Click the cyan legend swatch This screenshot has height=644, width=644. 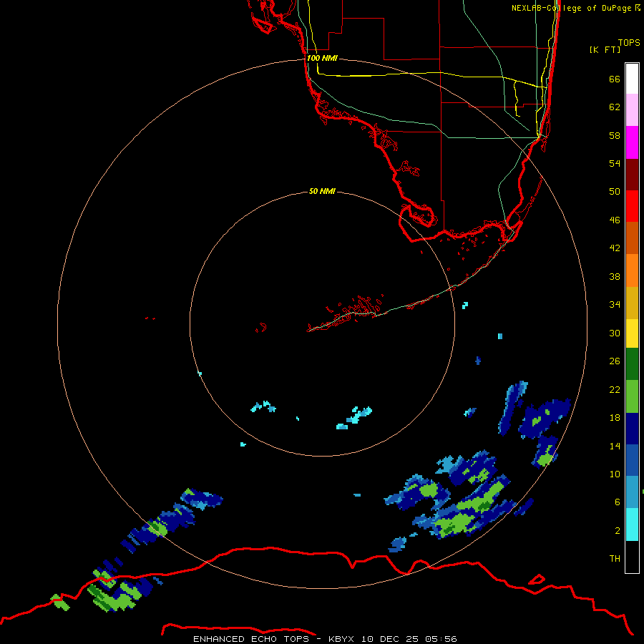632,525
